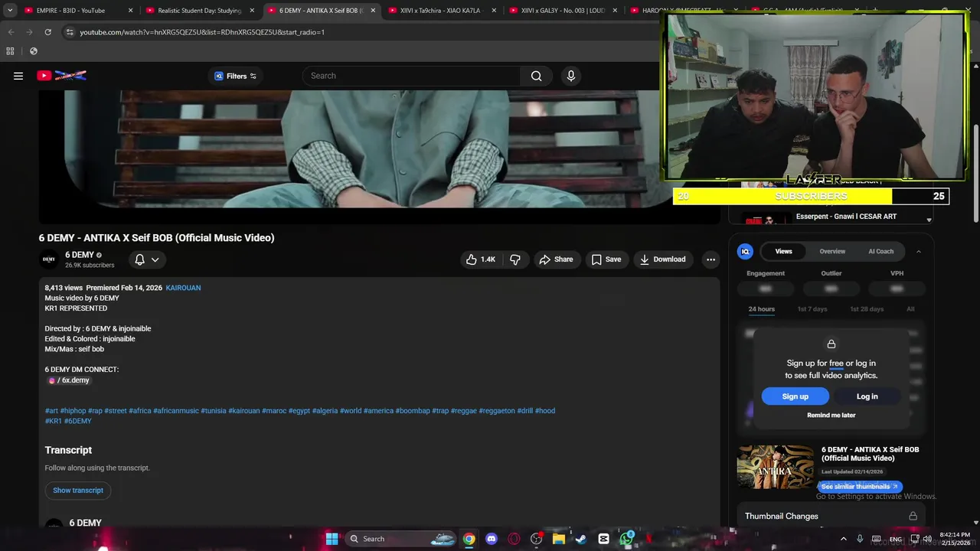Open Steam from the taskbar
Image resolution: width=980 pixels, height=551 pixels.
[581, 539]
